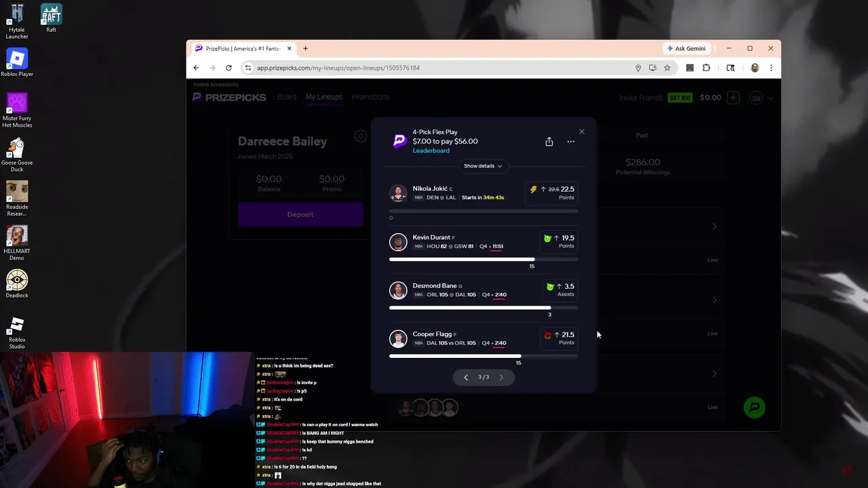Open a new tab with plus button
The height and width of the screenshot is (488, 868).
pyautogui.click(x=305, y=49)
